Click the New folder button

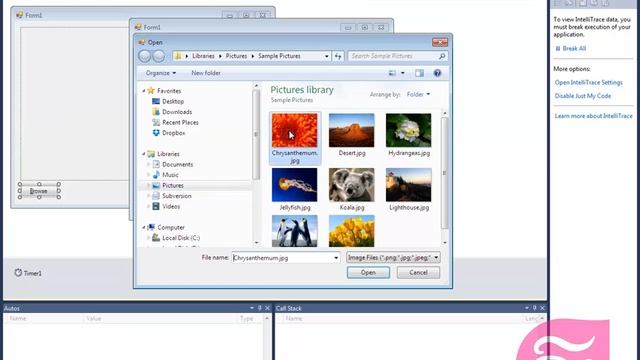coord(206,73)
